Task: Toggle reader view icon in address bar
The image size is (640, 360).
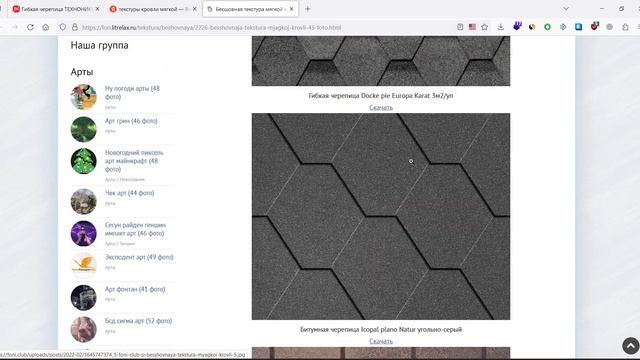Action: pos(460,27)
